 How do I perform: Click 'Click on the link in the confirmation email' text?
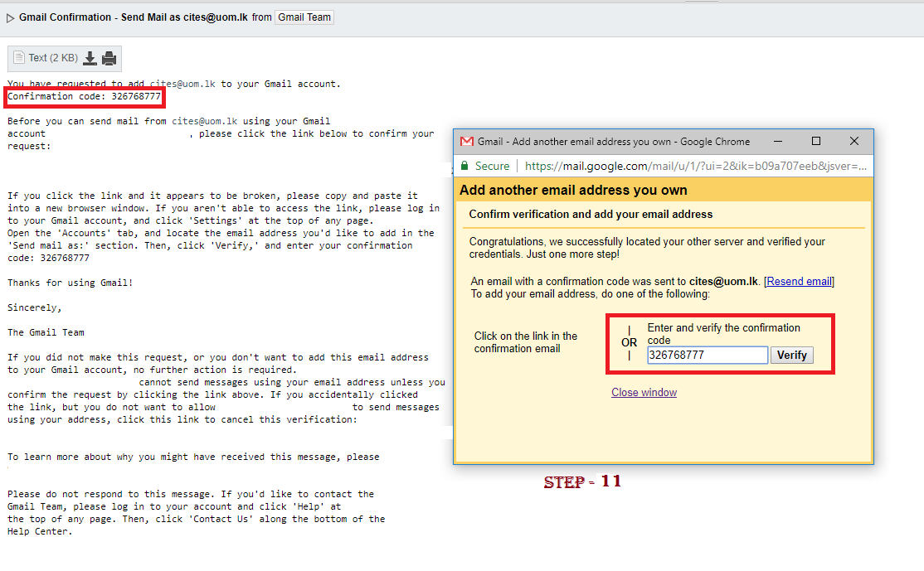click(x=526, y=342)
